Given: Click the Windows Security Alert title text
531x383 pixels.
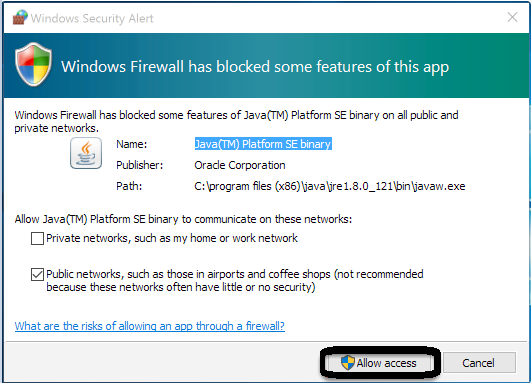Looking at the screenshot, I should pyautogui.click(x=92, y=18).
